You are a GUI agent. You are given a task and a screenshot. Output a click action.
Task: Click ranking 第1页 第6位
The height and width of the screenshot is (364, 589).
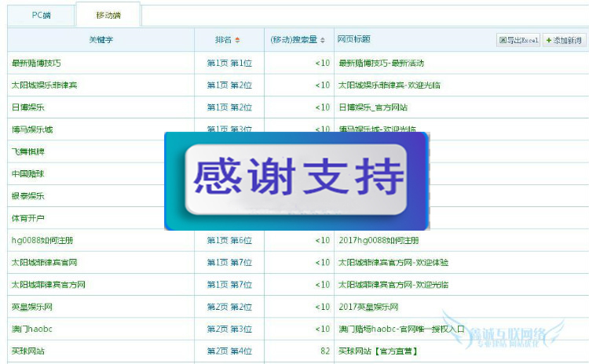click(x=229, y=240)
